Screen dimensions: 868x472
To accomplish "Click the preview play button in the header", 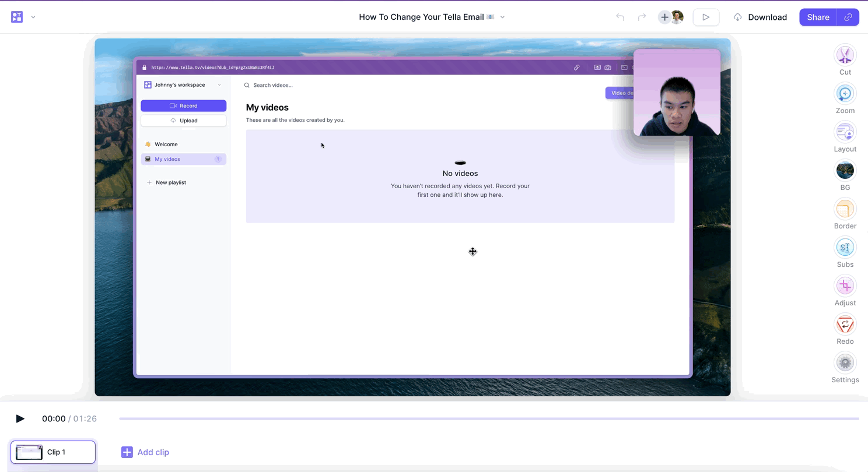I will [706, 17].
